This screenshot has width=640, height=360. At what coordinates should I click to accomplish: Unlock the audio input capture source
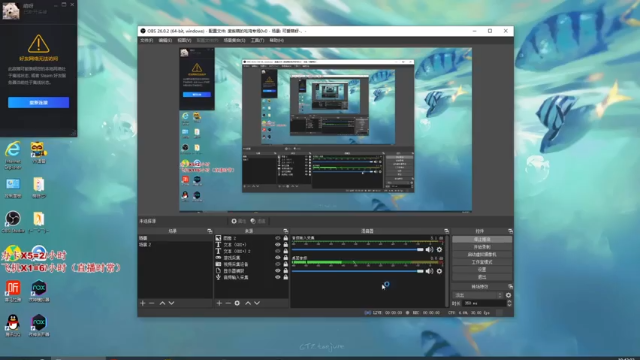click(286, 277)
